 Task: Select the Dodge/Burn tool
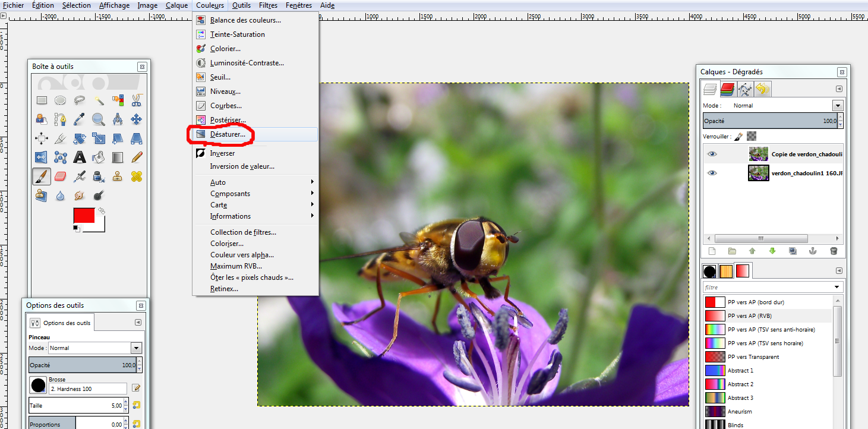[x=99, y=195]
